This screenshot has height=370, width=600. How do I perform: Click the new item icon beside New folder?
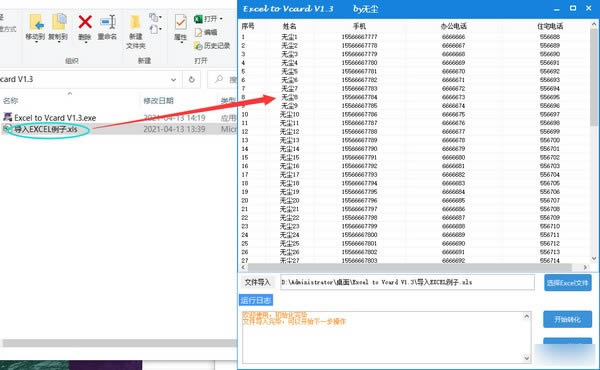point(155,17)
